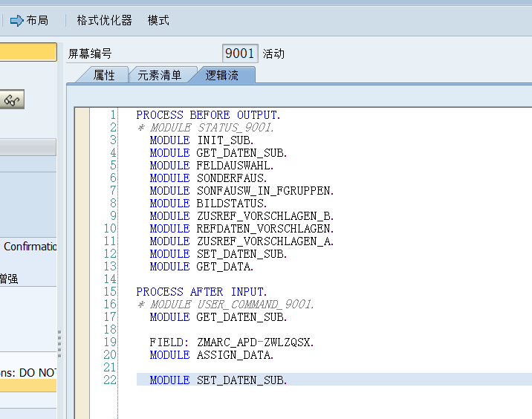Select the 增强 entry in left panel
This screenshot has height=419, width=532.
click(9, 279)
